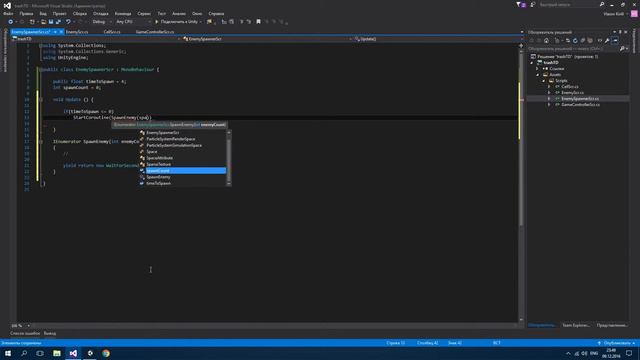640x360 pixels.
Task: Click the Windows taskbar search icon
Action: pyautogui.click(x=24, y=353)
